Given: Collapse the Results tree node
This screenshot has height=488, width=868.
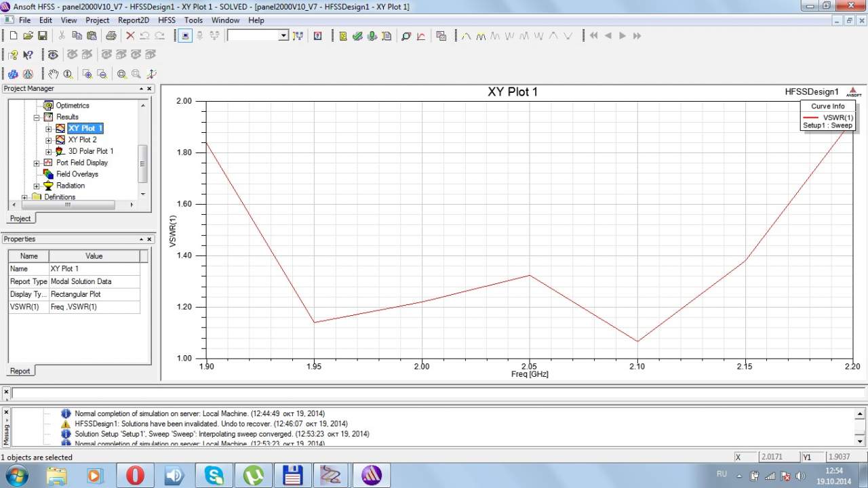Looking at the screenshot, I should coord(37,117).
